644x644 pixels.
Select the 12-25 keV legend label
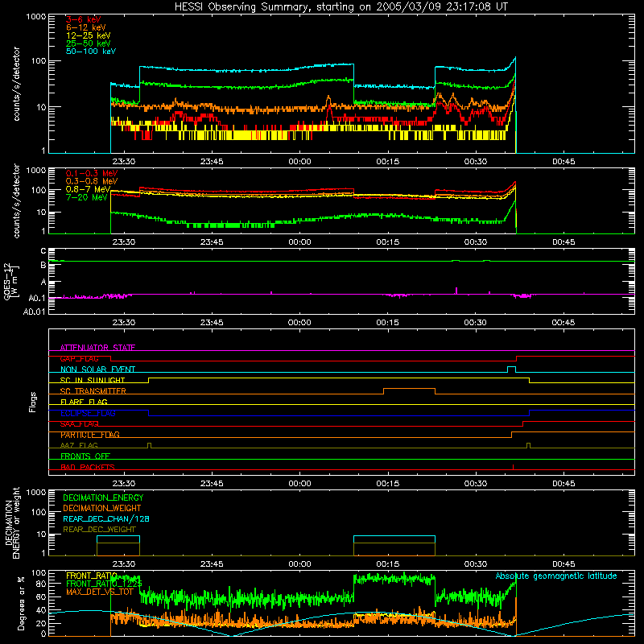point(89,35)
